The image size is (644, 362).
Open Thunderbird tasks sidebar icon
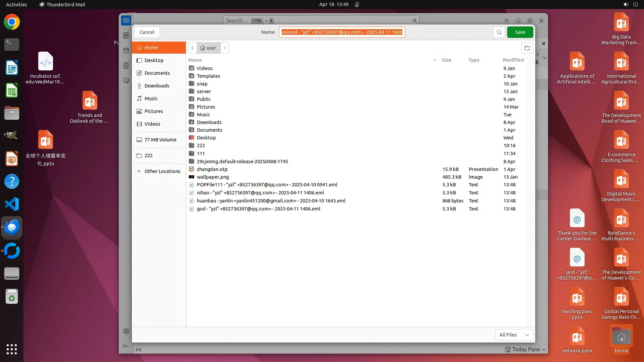coord(126,66)
